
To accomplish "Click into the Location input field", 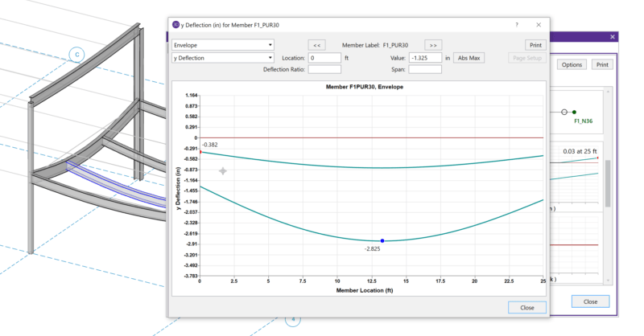I will tap(324, 58).
